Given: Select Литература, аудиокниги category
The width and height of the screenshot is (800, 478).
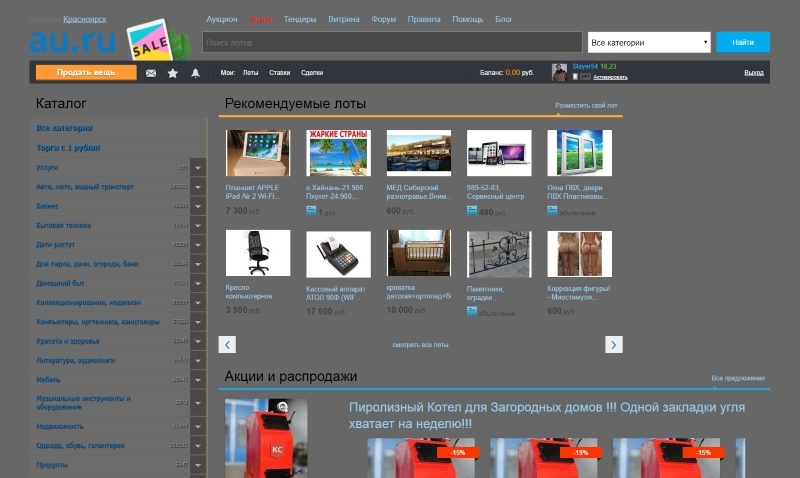Looking at the screenshot, I should (x=75, y=361).
